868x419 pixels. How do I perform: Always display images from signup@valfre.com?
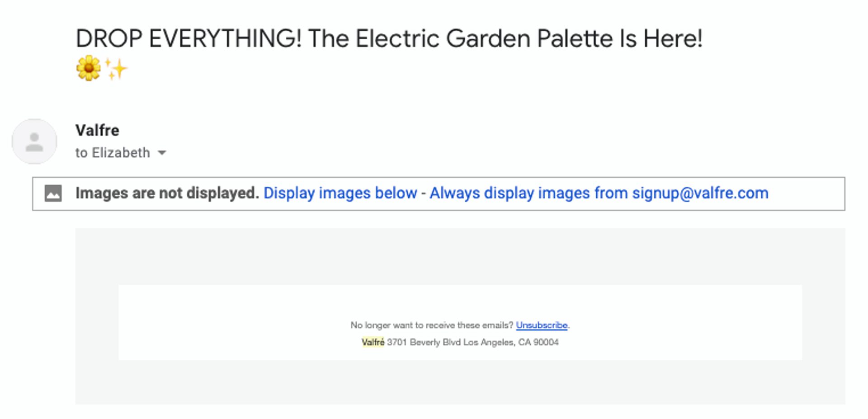[599, 193]
